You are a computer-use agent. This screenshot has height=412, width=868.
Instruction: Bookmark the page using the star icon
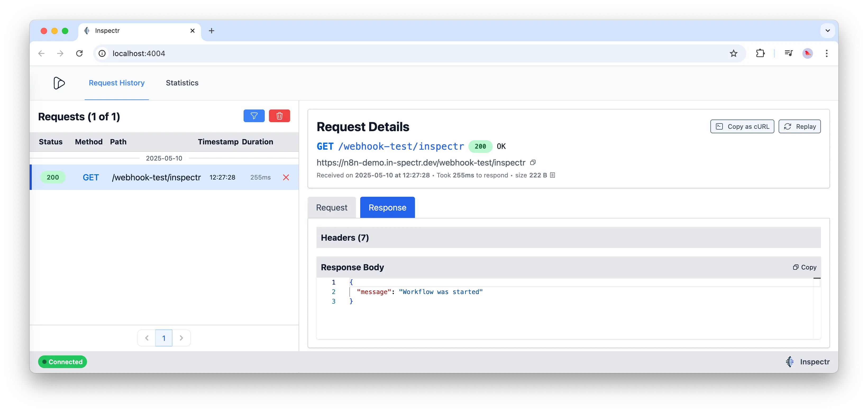point(734,53)
